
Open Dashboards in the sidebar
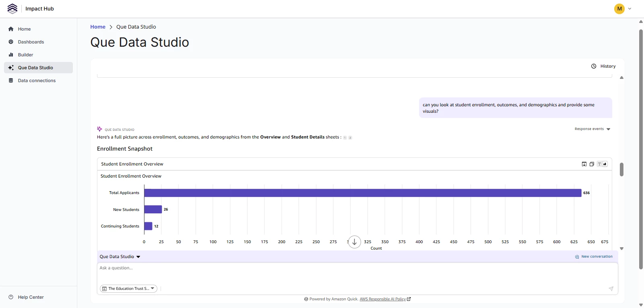[38, 42]
